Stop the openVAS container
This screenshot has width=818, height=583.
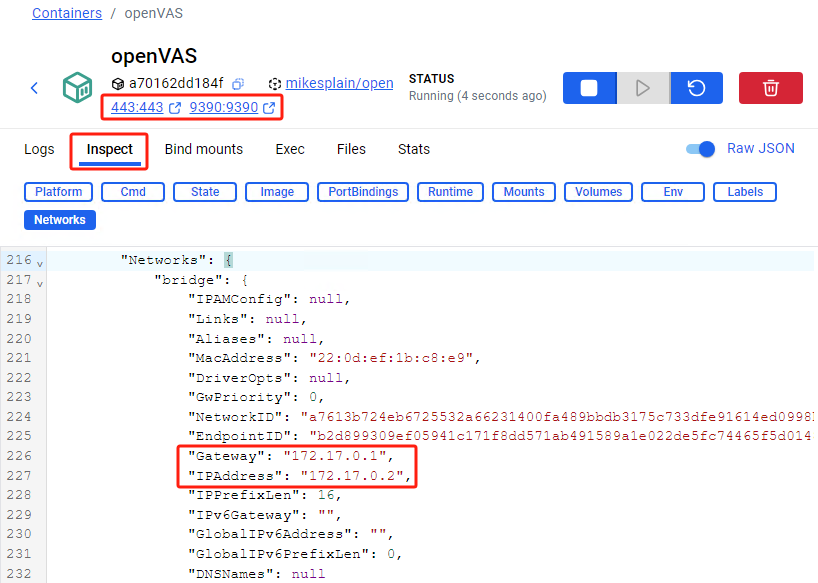tap(590, 88)
